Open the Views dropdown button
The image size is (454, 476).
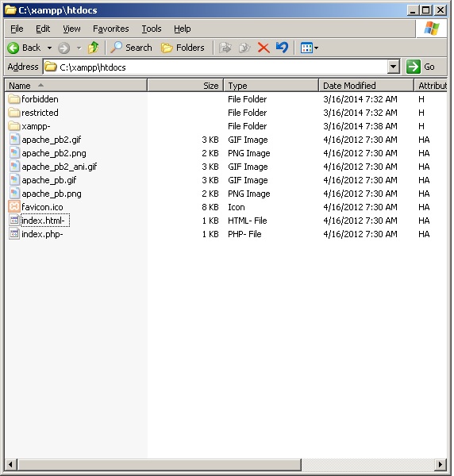tap(309, 48)
